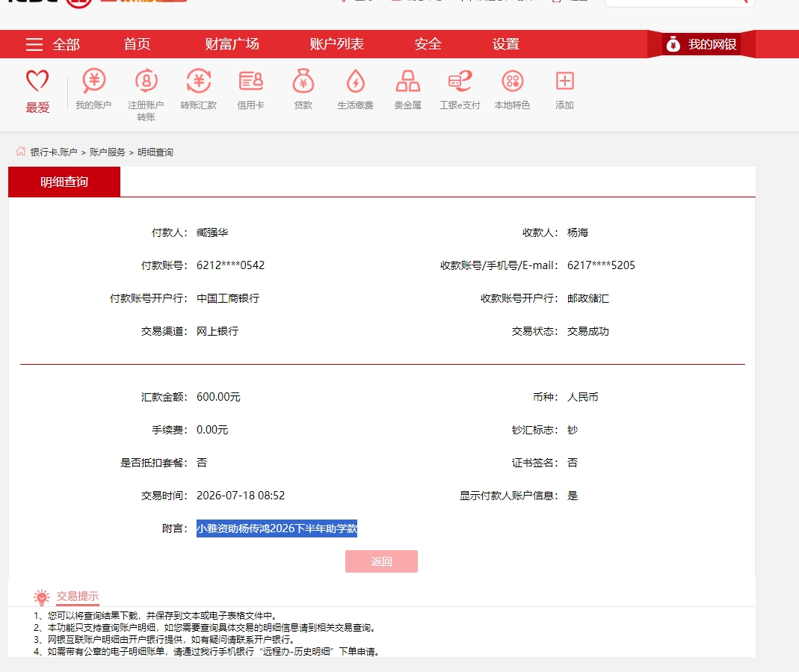Click the fee value 0.00元
This screenshot has width=799, height=672.
[x=212, y=430]
